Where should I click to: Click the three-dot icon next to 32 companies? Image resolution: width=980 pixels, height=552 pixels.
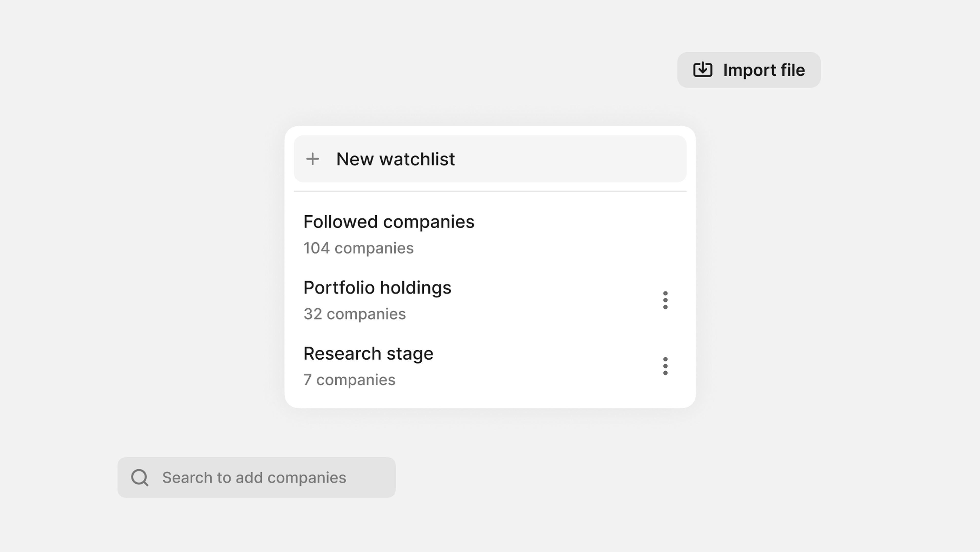point(665,300)
